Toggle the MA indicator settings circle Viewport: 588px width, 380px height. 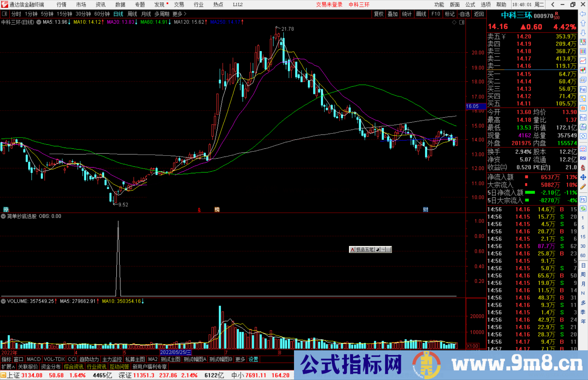[x=39, y=22]
